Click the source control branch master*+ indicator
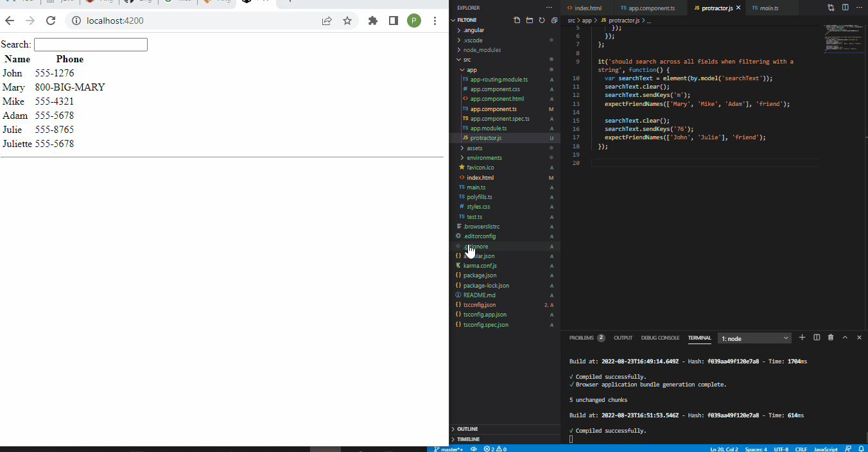This screenshot has width=868, height=452. (449, 449)
